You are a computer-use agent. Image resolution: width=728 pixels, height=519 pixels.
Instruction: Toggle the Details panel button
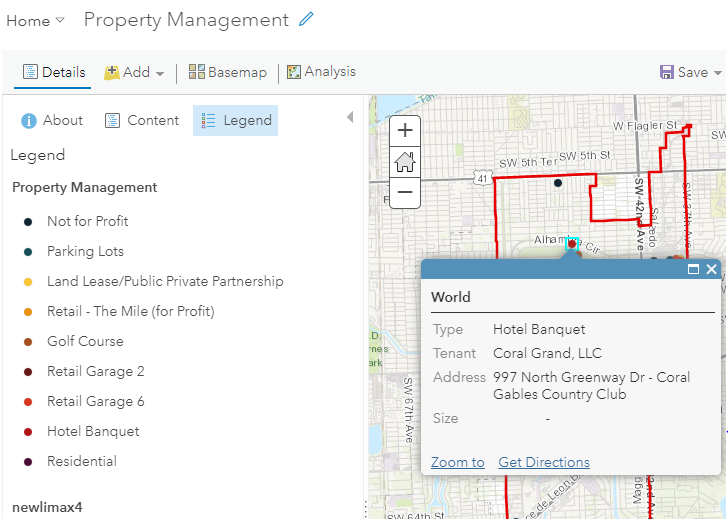(x=54, y=72)
